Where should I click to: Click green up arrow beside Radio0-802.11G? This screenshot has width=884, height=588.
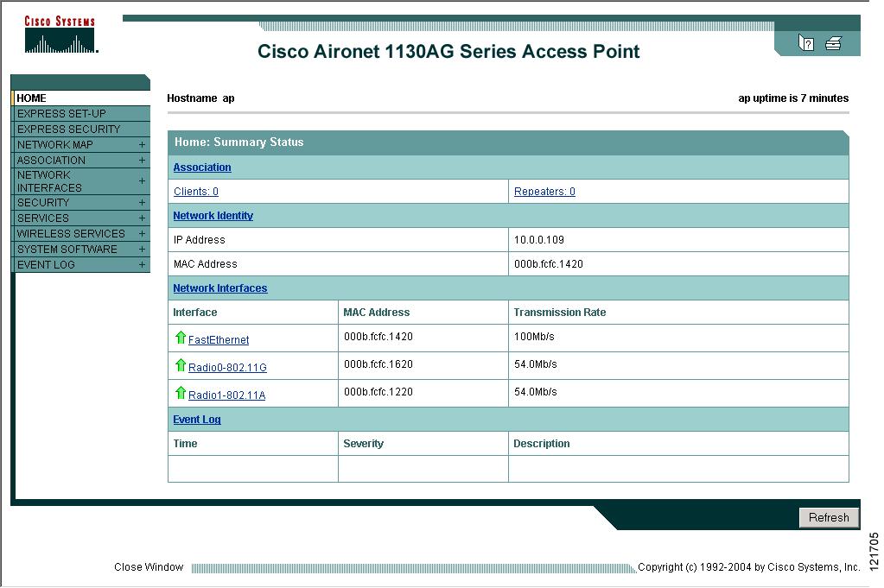tap(181, 365)
